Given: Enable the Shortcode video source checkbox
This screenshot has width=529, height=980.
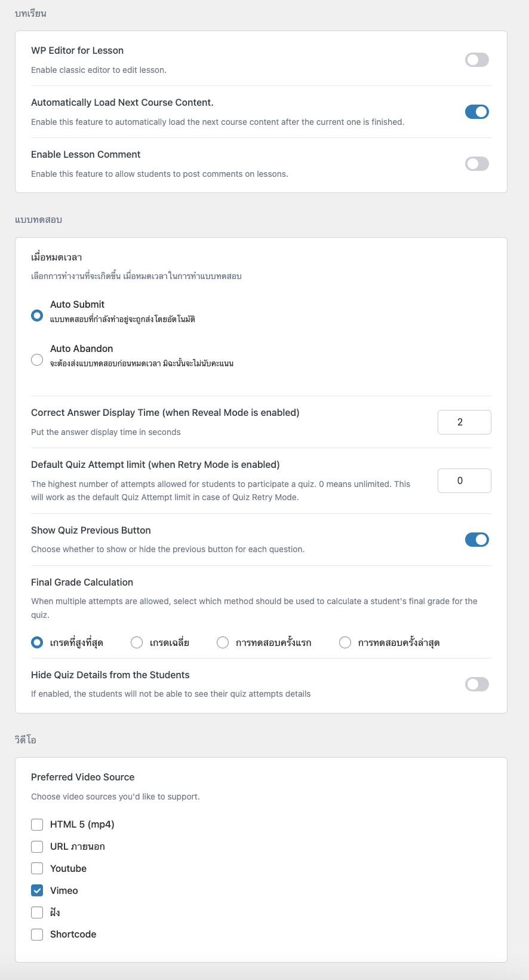Looking at the screenshot, I should [37, 935].
